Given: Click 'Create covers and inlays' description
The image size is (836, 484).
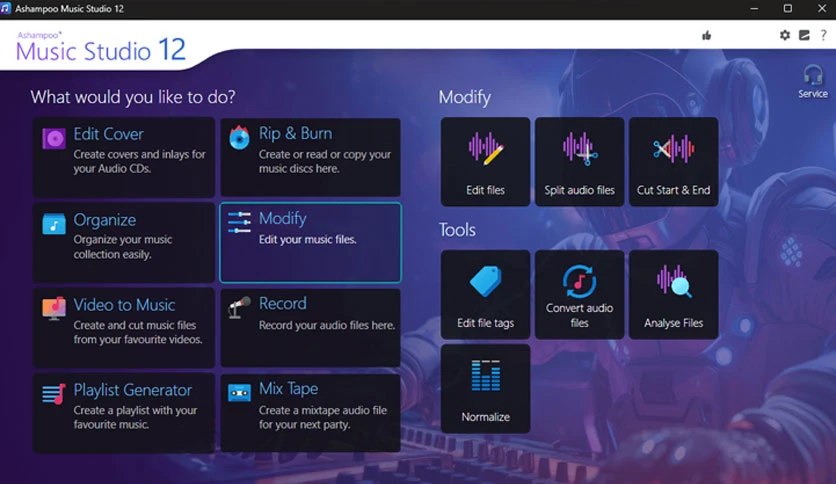Looking at the screenshot, I should (139, 162).
